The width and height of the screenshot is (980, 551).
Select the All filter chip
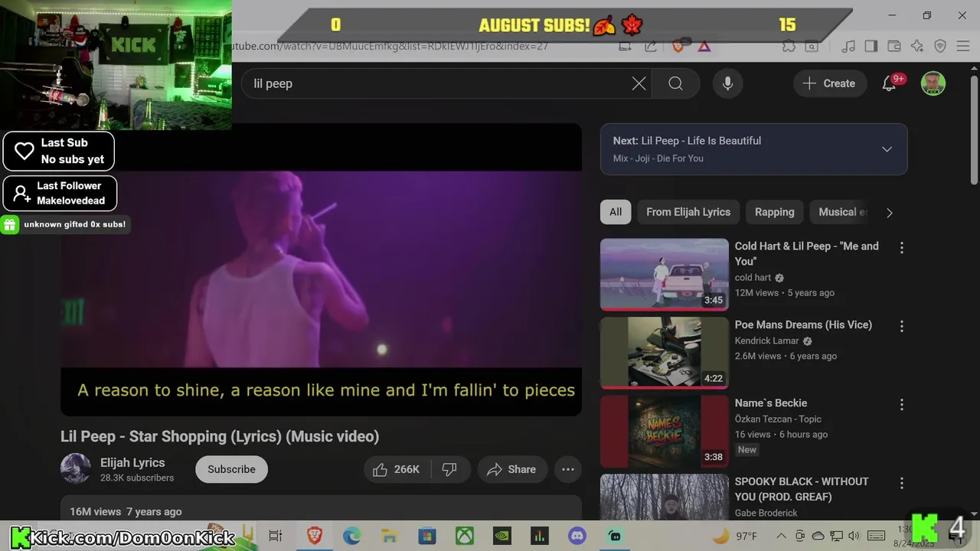click(616, 212)
